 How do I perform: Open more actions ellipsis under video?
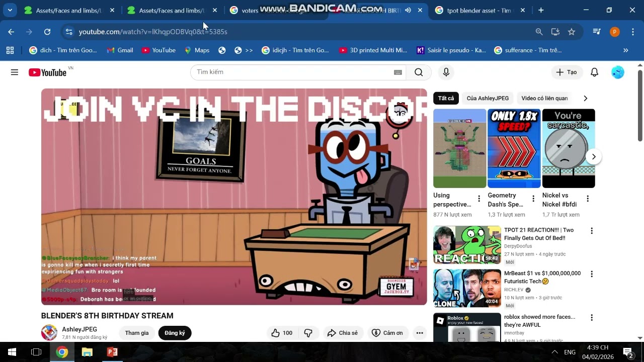click(x=420, y=333)
